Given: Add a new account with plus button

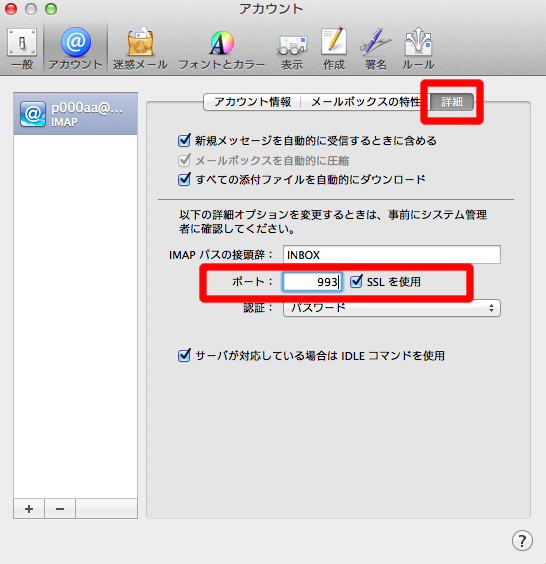Looking at the screenshot, I should pyautogui.click(x=29, y=509).
